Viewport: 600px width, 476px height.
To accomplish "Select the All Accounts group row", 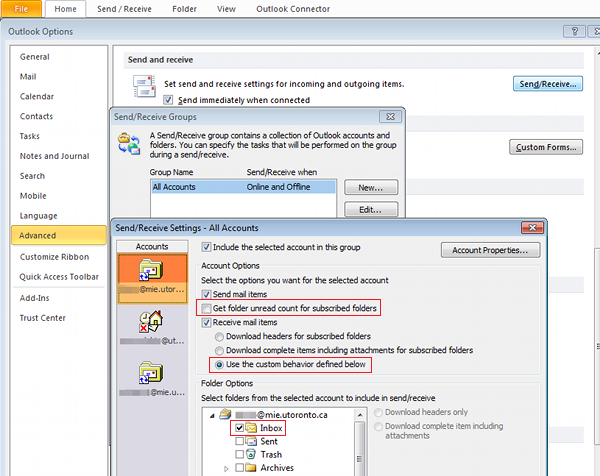I will pyautogui.click(x=243, y=187).
